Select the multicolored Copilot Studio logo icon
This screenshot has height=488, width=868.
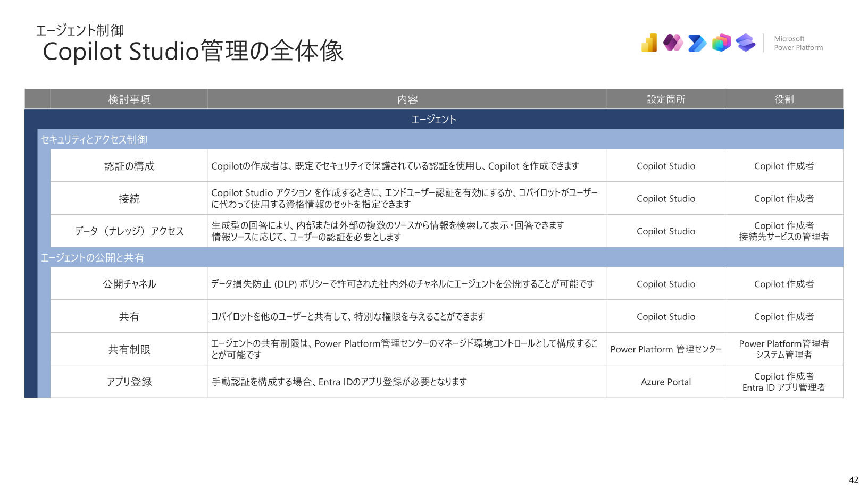click(722, 43)
